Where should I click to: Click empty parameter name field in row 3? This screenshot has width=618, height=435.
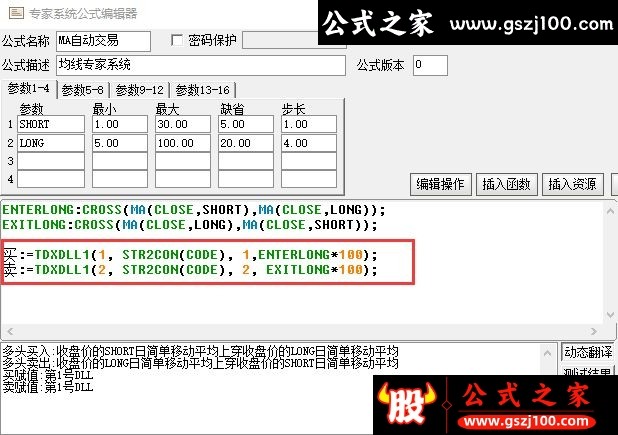point(51,161)
